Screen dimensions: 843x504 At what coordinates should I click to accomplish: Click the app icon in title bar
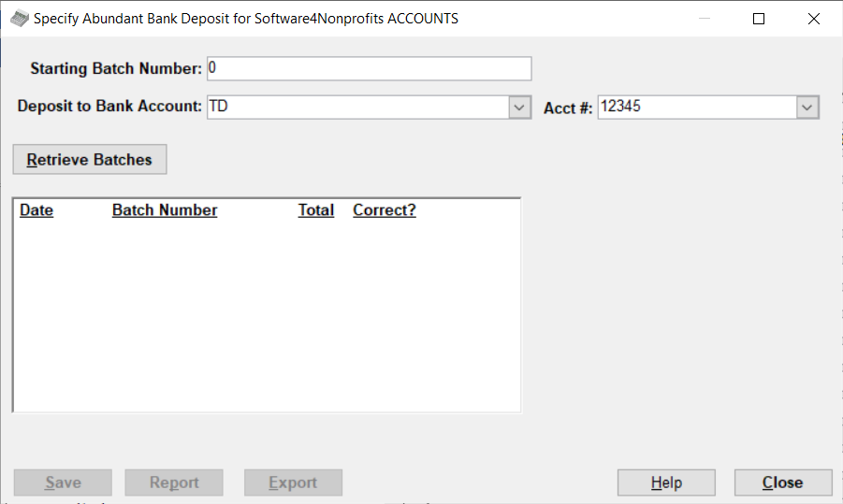[x=20, y=19]
